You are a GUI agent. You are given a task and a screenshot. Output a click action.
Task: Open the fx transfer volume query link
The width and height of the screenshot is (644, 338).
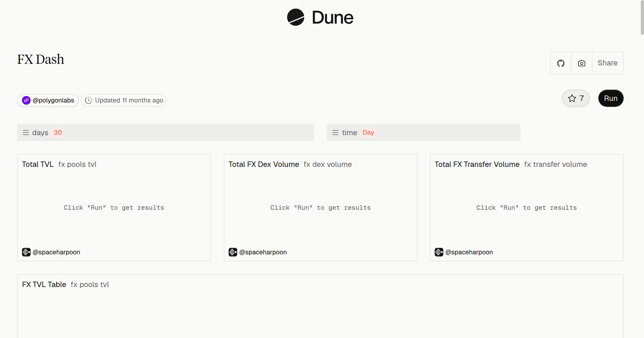(x=555, y=164)
